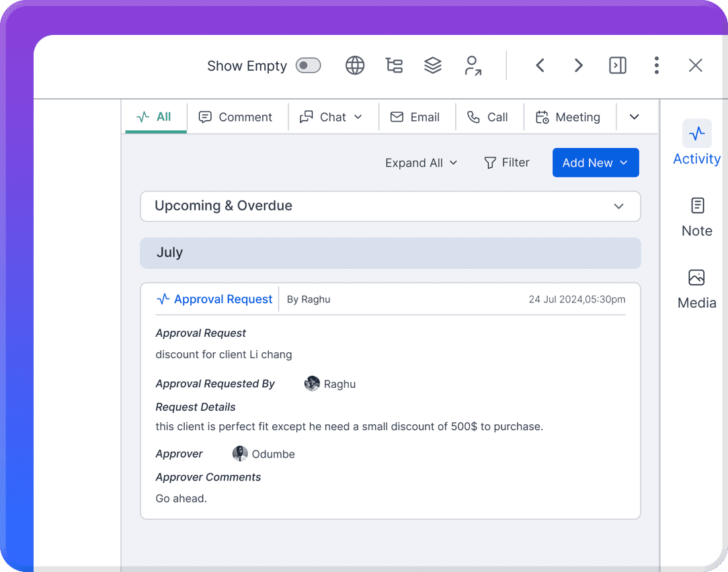The height and width of the screenshot is (572, 728).
Task: Open the hierarchy tree view icon
Action: click(394, 65)
